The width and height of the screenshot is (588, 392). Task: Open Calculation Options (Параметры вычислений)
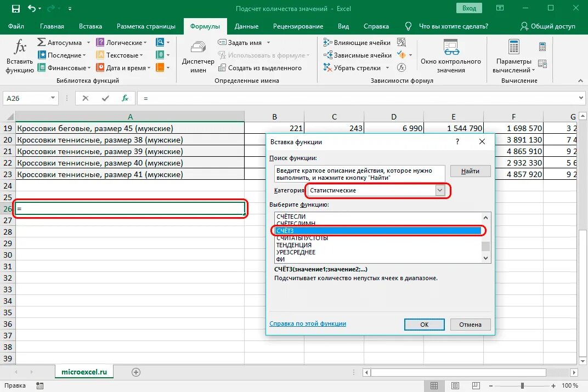[x=514, y=56]
